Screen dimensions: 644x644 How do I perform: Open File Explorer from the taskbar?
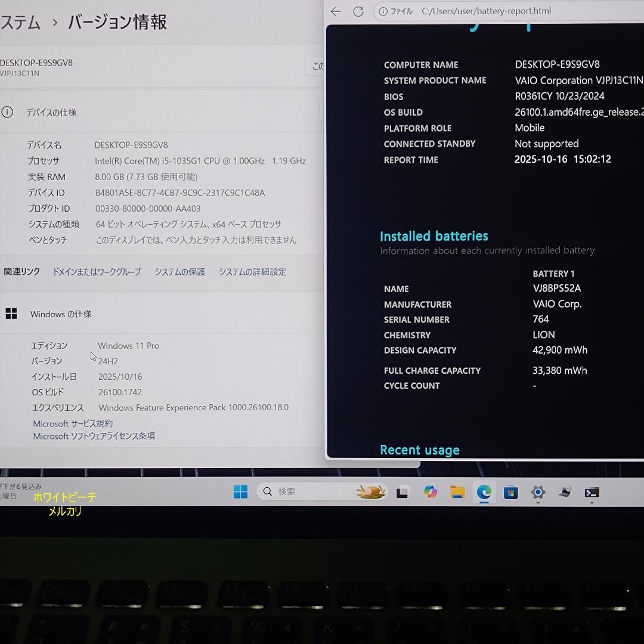[457, 492]
